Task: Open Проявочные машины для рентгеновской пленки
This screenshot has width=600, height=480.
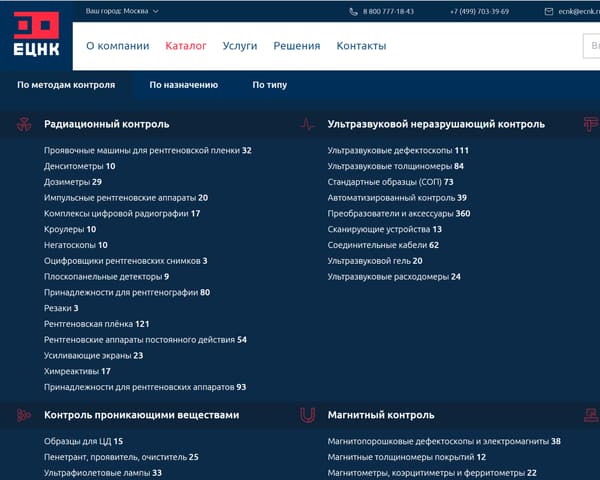Action: pyautogui.click(x=148, y=150)
